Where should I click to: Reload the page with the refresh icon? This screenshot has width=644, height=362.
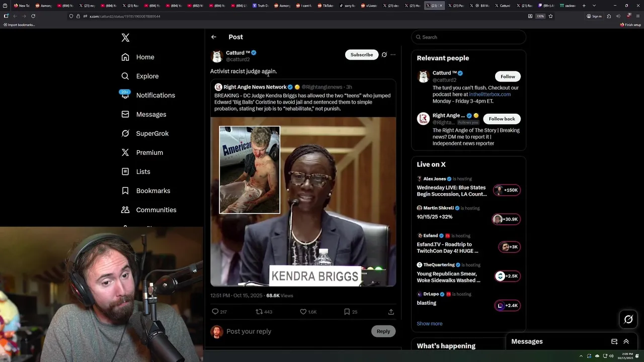click(x=33, y=16)
